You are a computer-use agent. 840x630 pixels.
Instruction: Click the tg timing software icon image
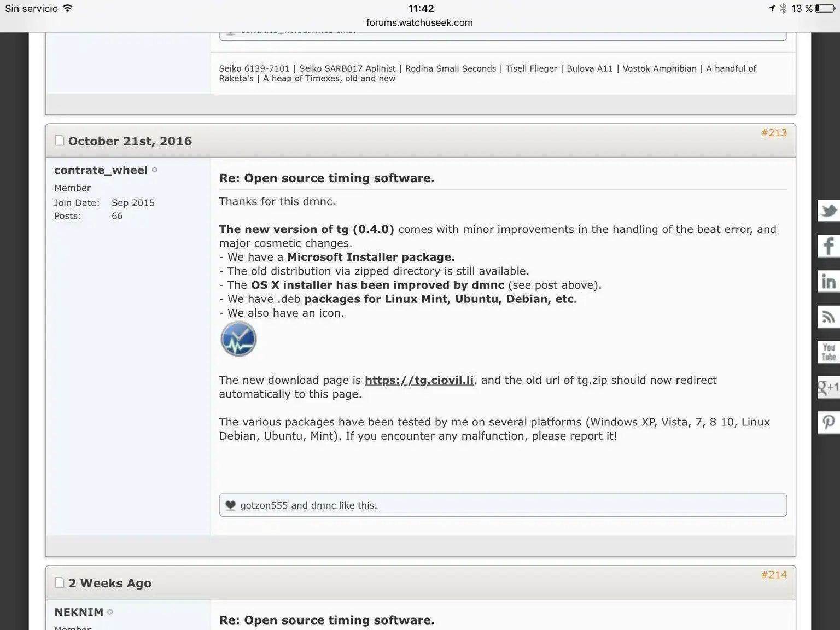click(238, 339)
